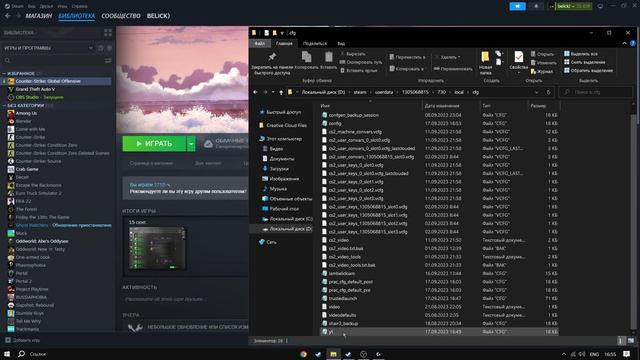Select Among Us in Steam library
This screenshot has width=640, height=360.
coord(26,113)
